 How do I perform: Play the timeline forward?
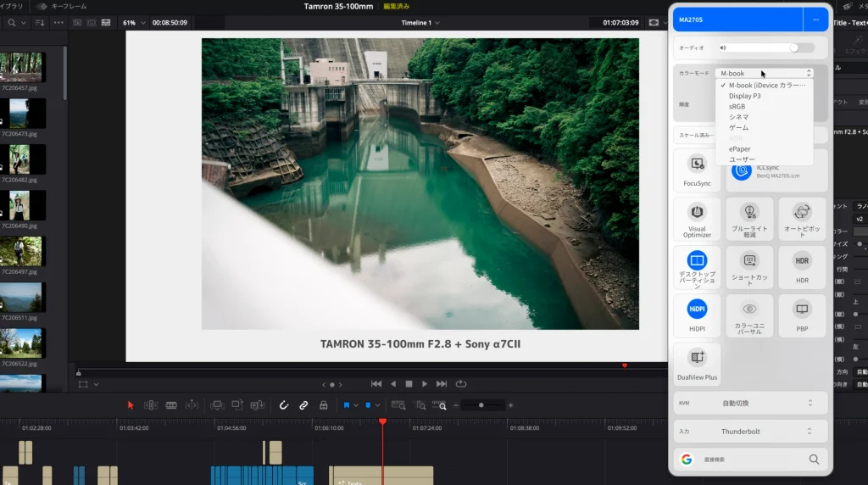(425, 384)
